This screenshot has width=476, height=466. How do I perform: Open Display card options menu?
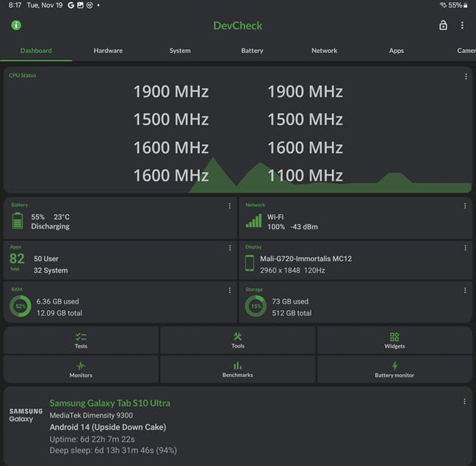point(465,248)
